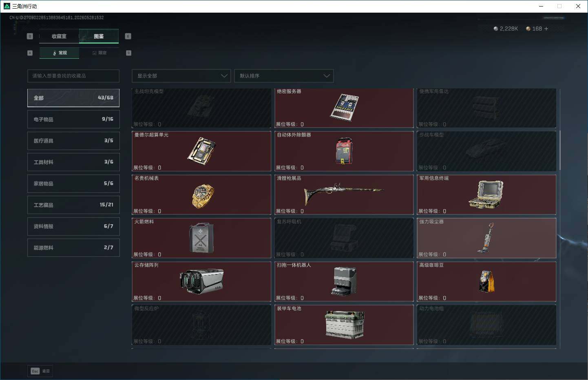
Task: Select the 常规 sub-tab
Action: coord(60,53)
